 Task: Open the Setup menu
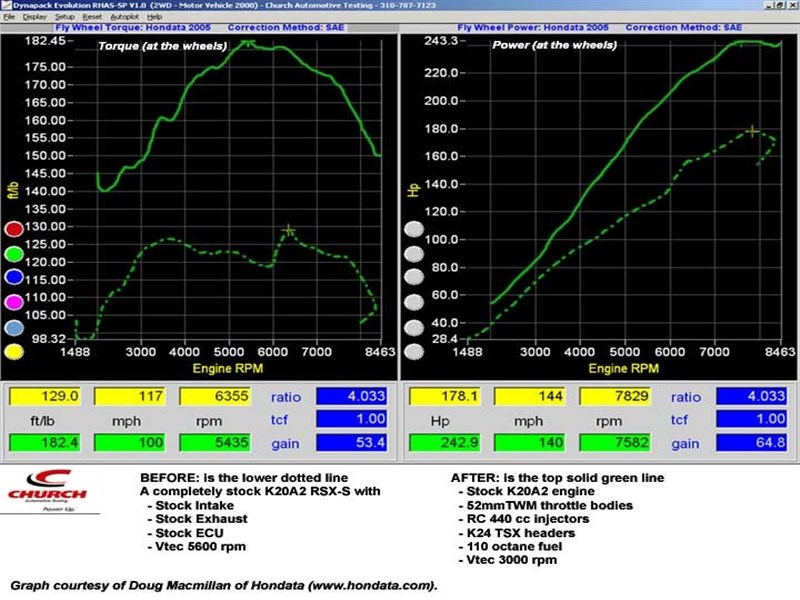[x=65, y=17]
